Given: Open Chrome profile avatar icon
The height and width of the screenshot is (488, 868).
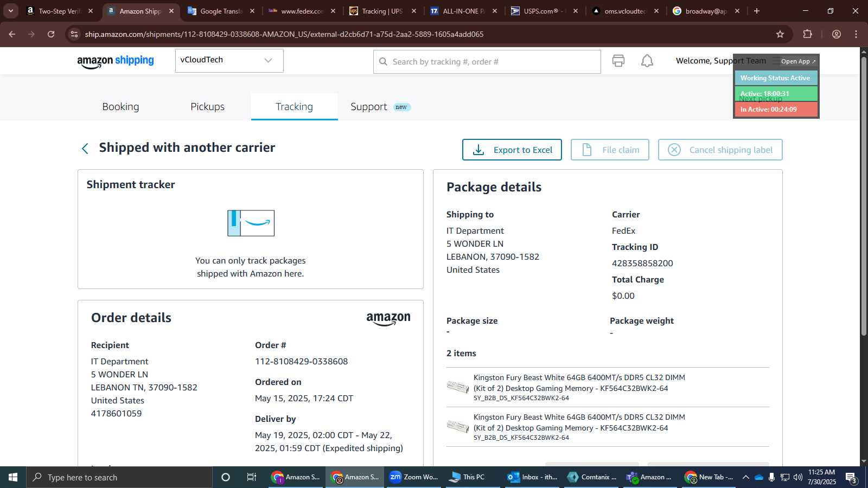Looking at the screenshot, I should pyautogui.click(x=837, y=34).
